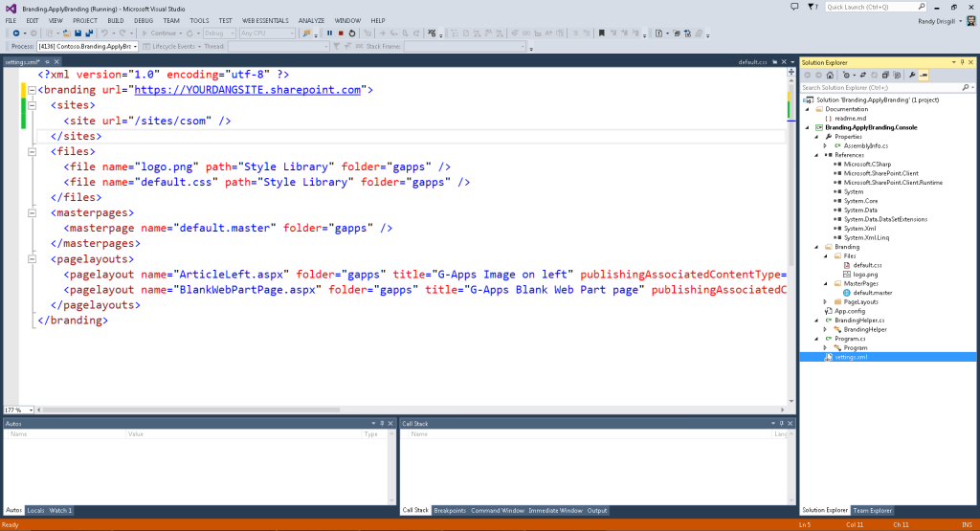Click the Save toolbar icon
This screenshot has width=980, height=531.
78,33
